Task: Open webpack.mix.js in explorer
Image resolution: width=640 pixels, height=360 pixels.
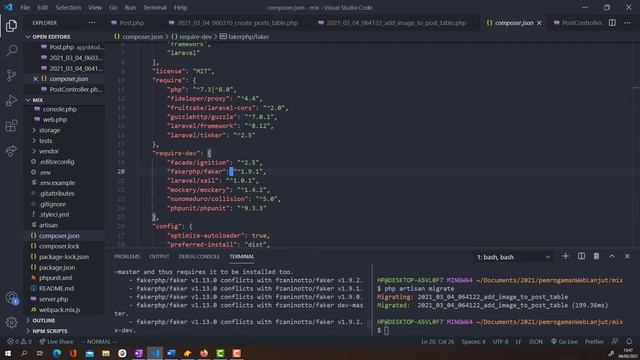Action: click(60, 310)
